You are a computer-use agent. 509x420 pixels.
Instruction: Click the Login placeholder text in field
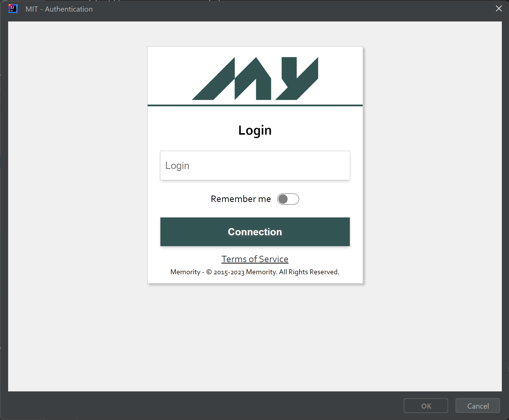[x=177, y=165]
